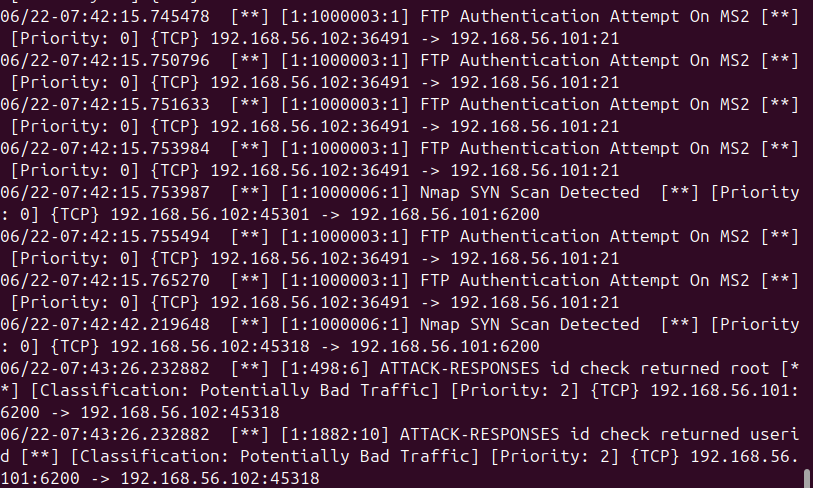Click the timestamp 06/22-07:42:15.765270
This screenshot has width=813, height=488.
[105, 281]
